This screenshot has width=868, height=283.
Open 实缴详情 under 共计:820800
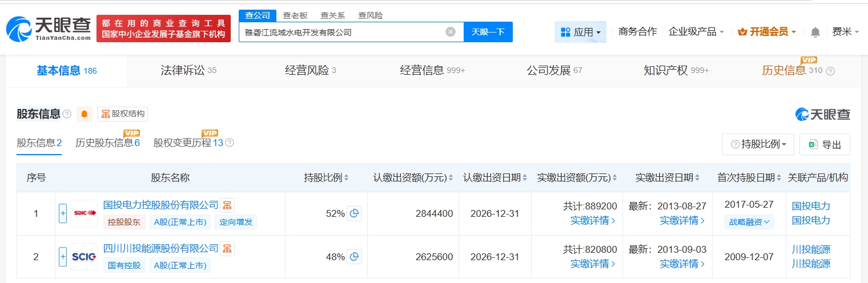pyautogui.click(x=593, y=264)
